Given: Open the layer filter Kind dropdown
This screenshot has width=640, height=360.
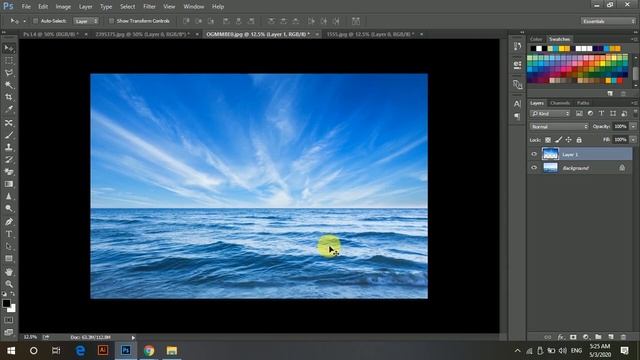Looking at the screenshot, I should (550, 113).
